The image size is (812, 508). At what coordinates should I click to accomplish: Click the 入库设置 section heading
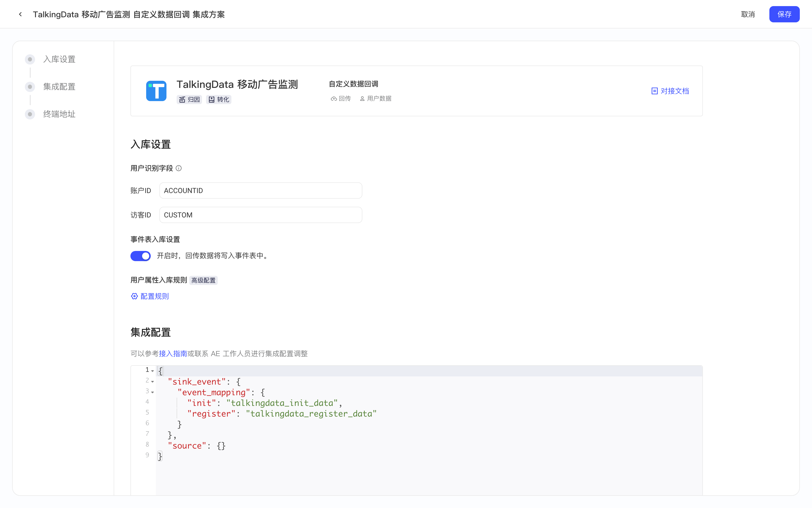[151, 145]
